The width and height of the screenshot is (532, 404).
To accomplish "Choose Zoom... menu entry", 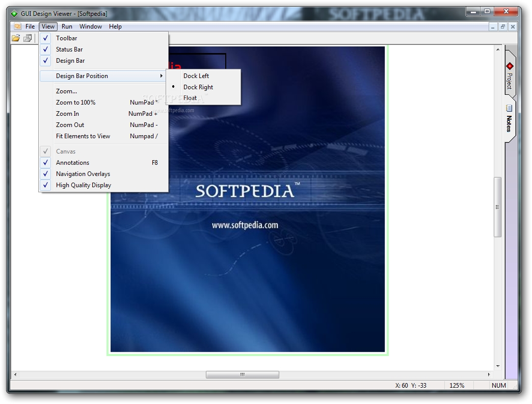I will point(104,91).
